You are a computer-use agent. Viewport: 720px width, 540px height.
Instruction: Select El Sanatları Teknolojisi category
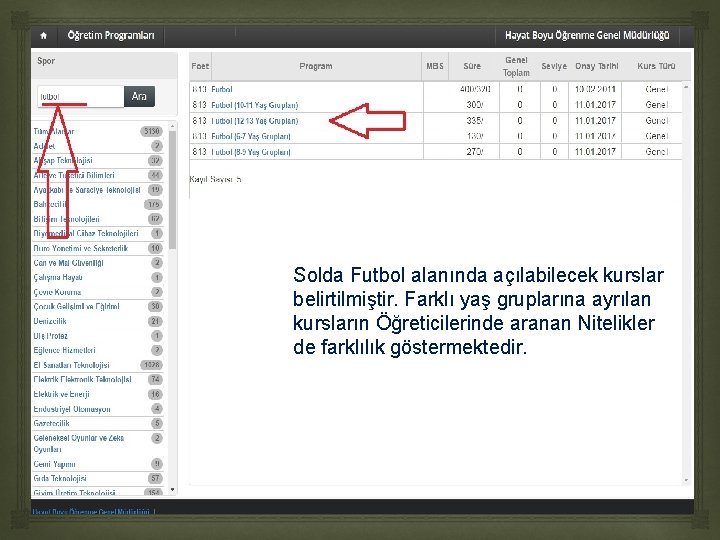72,365
